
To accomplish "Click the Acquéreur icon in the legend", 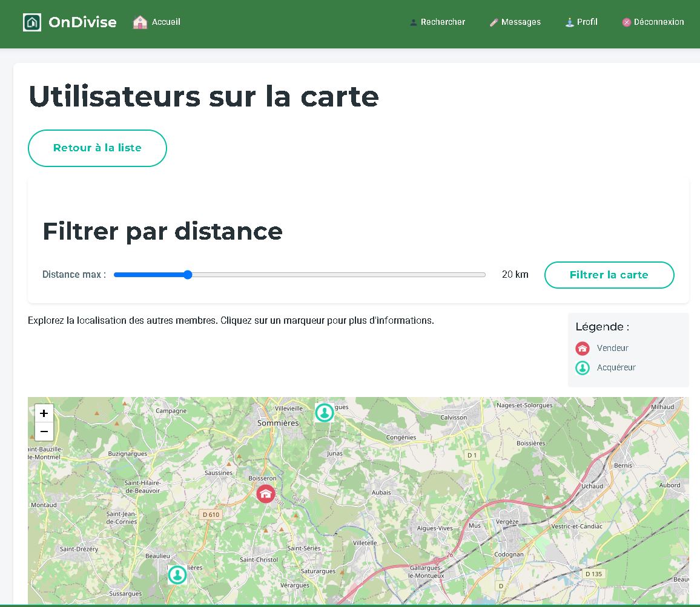I will [582, 367].
